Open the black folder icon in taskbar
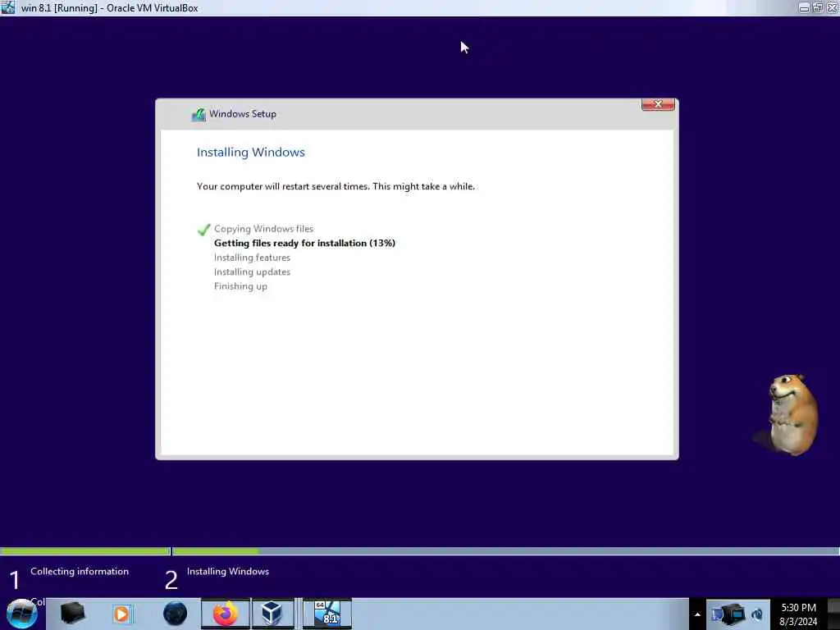 coord(73,614)
